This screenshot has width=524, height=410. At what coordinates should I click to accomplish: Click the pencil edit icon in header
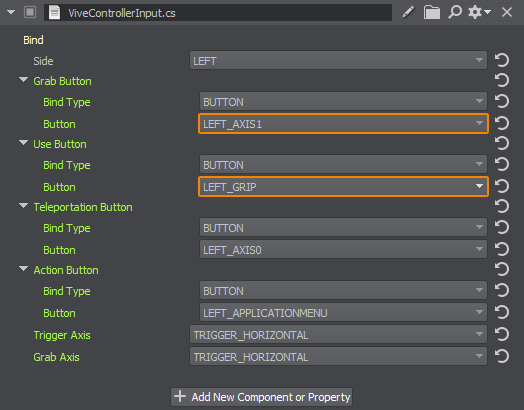(x=408, y=12)
